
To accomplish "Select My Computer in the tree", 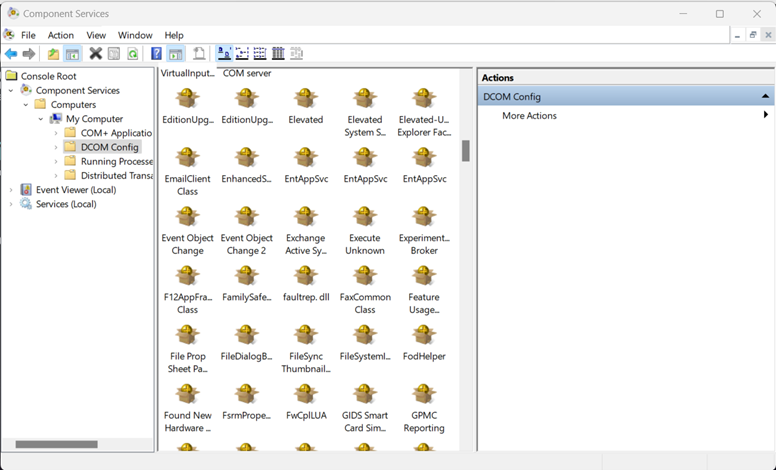I will (95, 119).
